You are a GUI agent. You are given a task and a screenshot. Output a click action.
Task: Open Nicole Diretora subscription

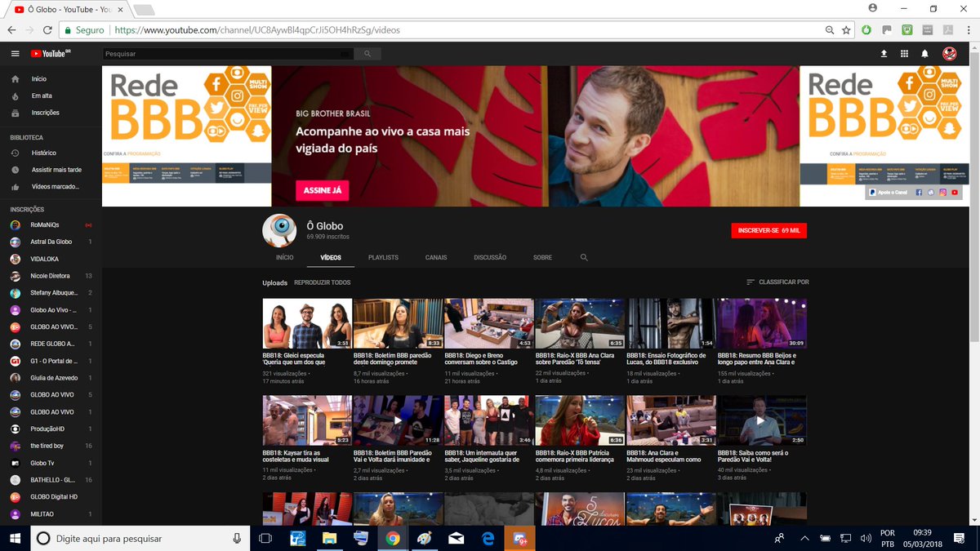(x=51, y=276)
